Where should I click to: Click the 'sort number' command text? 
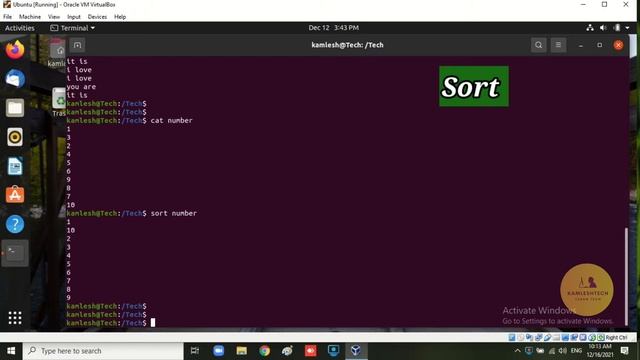tap(173, 213)
